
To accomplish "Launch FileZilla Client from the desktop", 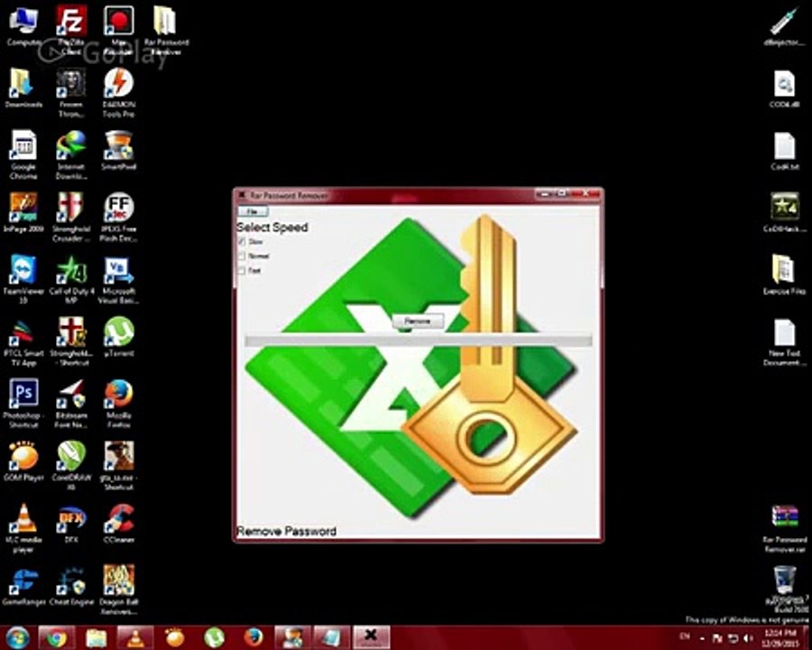I will 71,29.
